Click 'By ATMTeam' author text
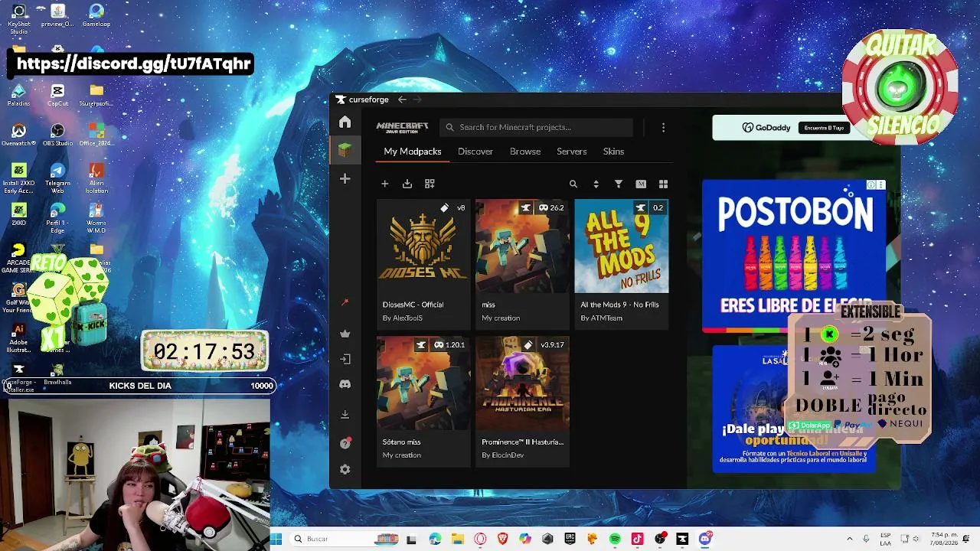This screenshot has width=980, height=551. pos(602,318)
